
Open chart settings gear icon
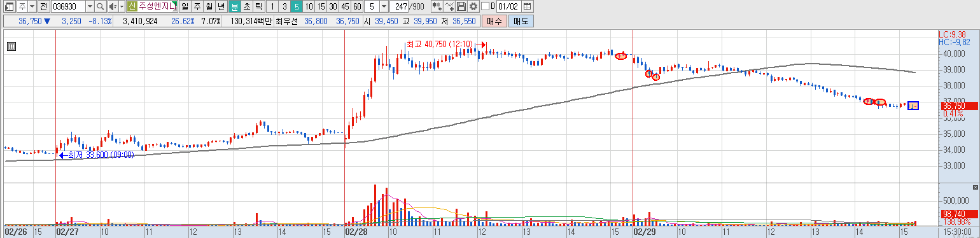473,6
